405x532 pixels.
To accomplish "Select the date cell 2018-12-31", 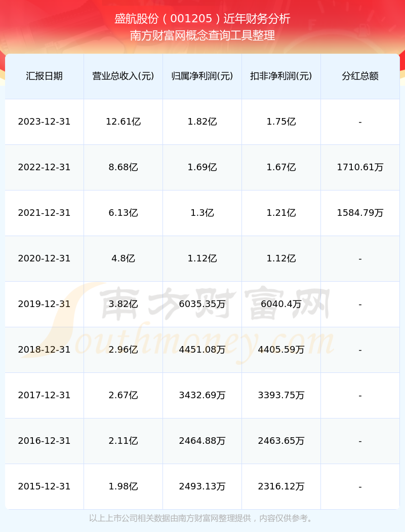I will pyautogui.click(x=45, y=350).
